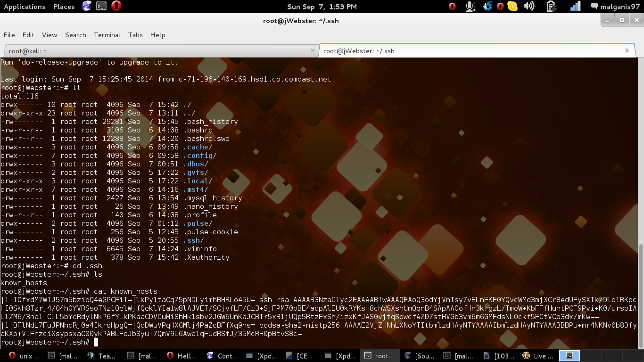644x362 pixels.
Task: Open the terminal File menu
Action: point(9,35)
